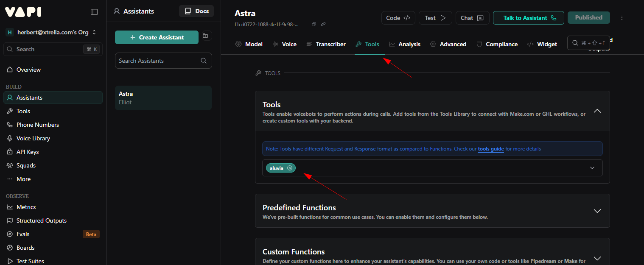Collapse the Tools section chevron
The height and width of the screenshot is (265, 644).
pyautogui.click(x=597, y=111)
